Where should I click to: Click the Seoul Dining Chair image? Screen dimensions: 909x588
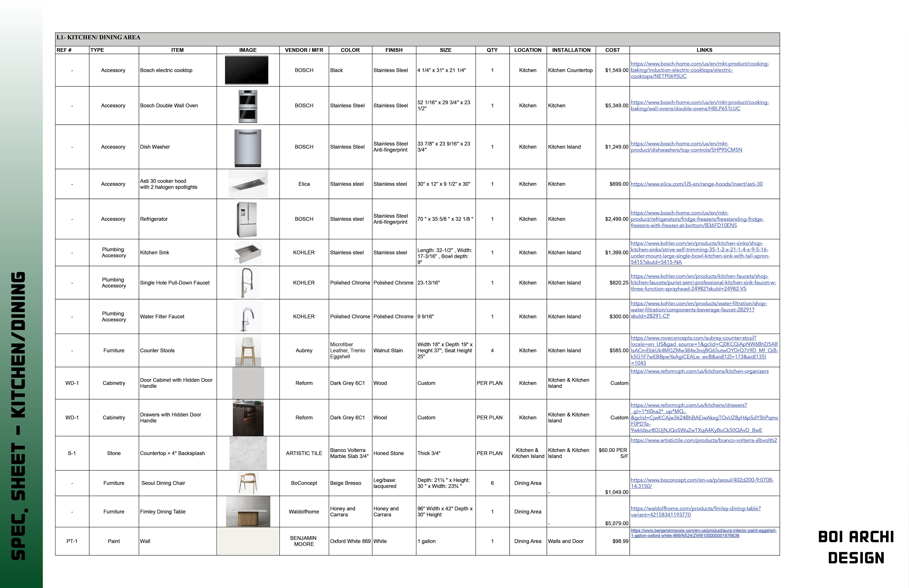[x=248, y=483]
